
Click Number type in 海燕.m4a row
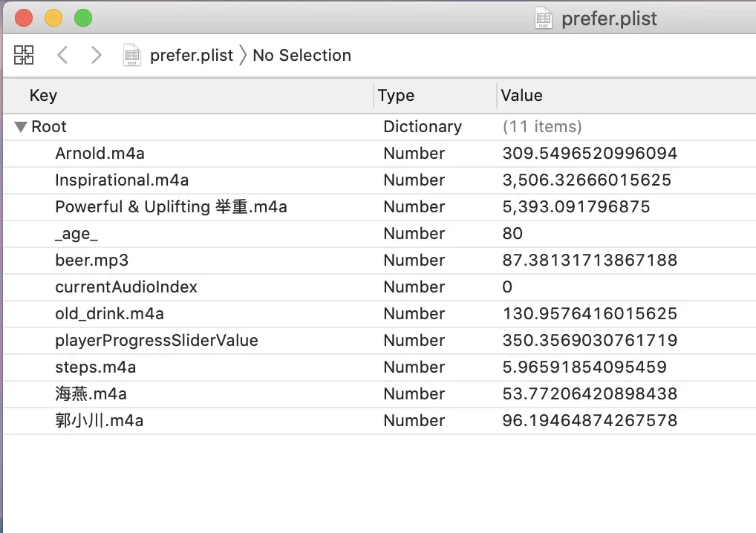point(414,393)
